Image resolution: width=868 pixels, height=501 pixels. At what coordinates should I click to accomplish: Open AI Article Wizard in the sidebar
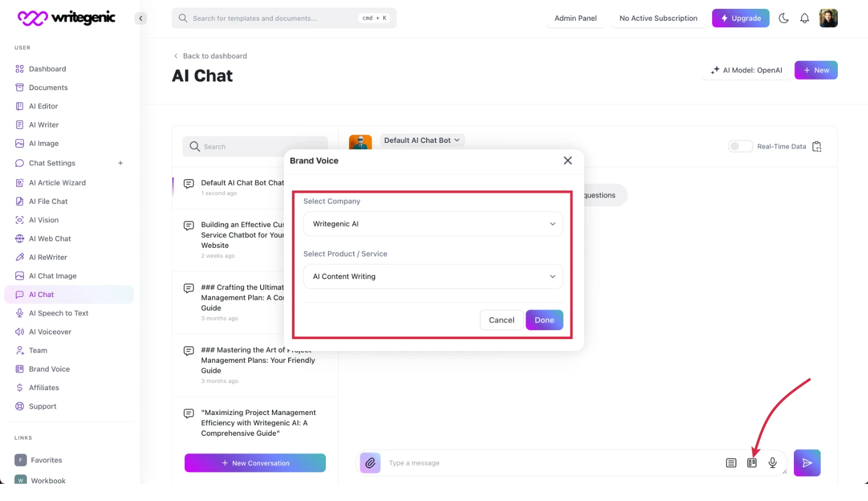(57, 183)
